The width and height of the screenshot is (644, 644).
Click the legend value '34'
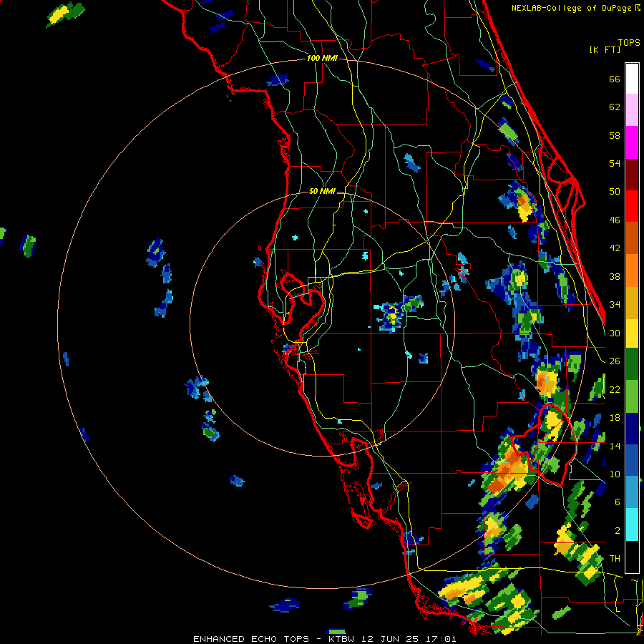point(615,304)
